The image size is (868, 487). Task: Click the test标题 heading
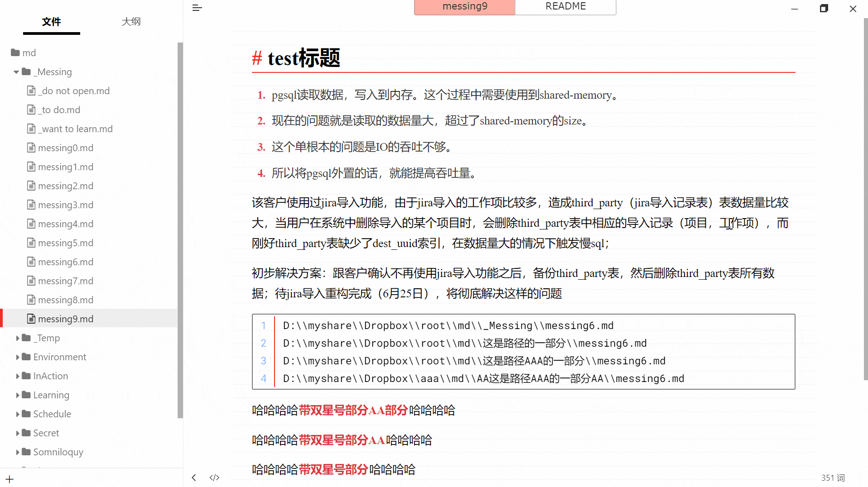[304, 58]
